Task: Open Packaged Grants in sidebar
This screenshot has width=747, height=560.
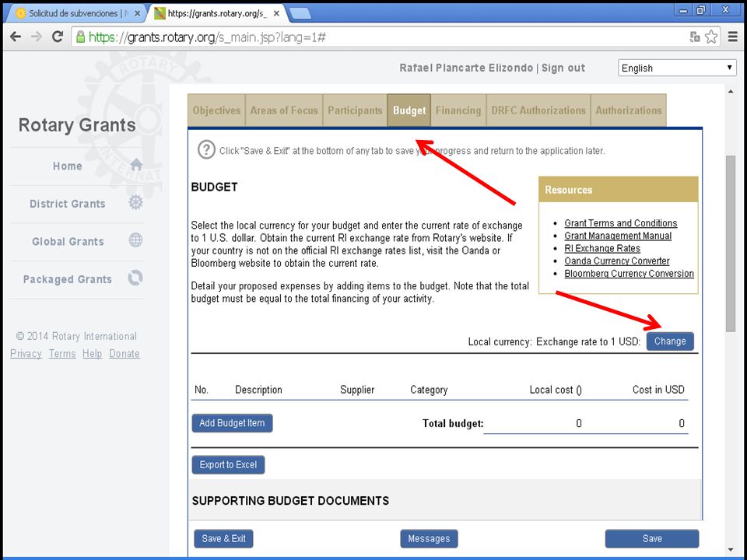Action: tap(68, 279)
